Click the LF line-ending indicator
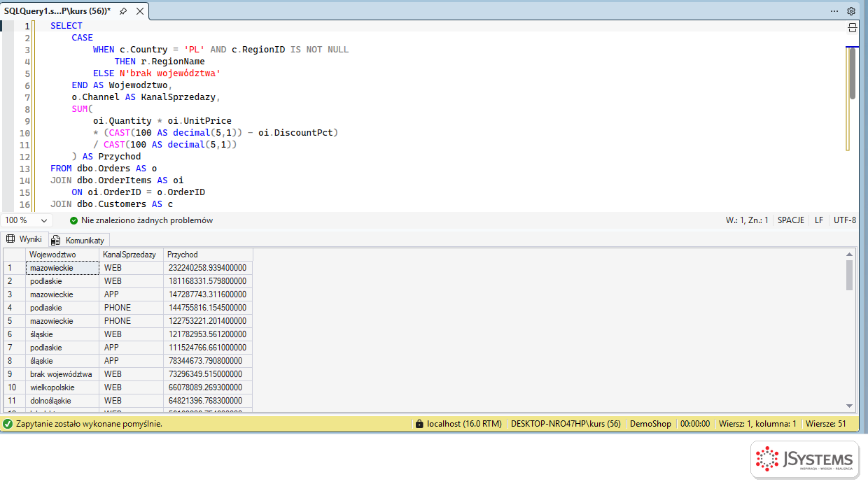The image size is (868, 484). click(x=819, y=220)
